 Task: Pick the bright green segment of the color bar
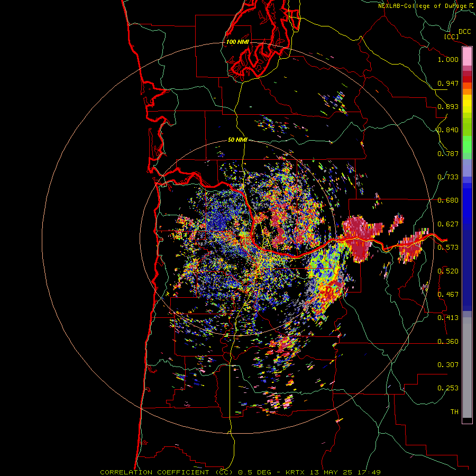[x=467, y=144]
